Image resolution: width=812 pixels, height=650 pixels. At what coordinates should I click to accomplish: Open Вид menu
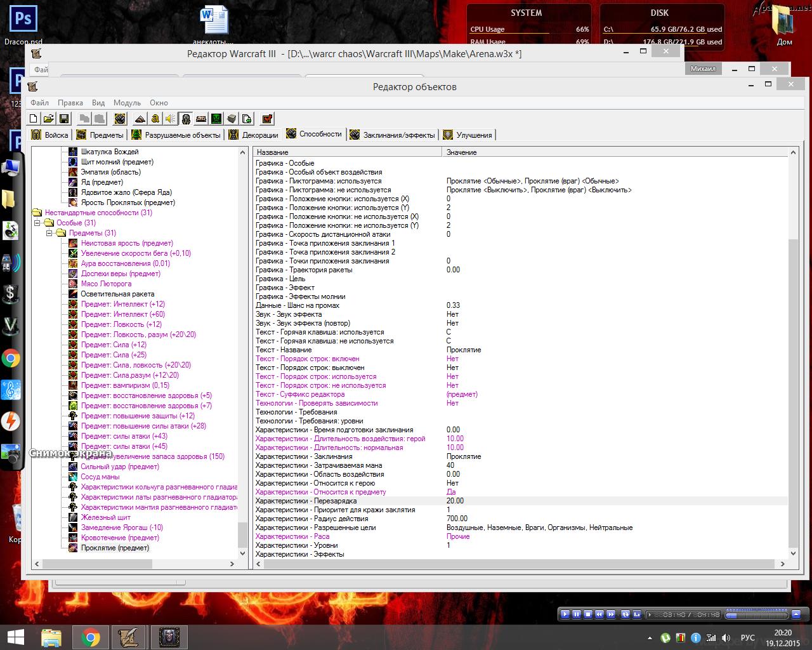[98, 102]
